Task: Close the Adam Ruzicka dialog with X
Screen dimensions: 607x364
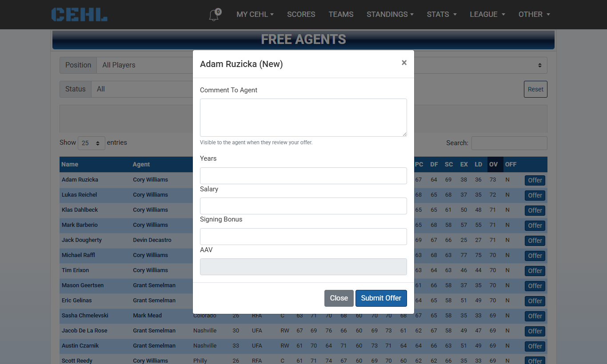Action: coord(404,63)
